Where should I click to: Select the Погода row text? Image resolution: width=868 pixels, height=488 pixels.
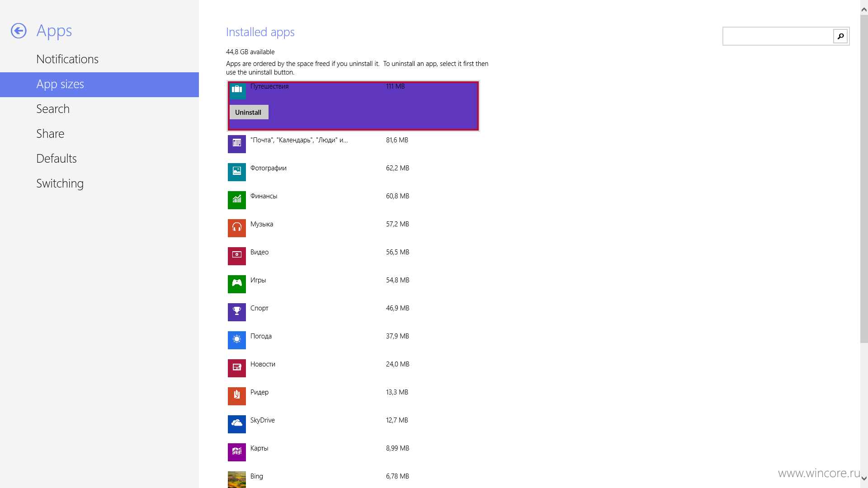261,336
